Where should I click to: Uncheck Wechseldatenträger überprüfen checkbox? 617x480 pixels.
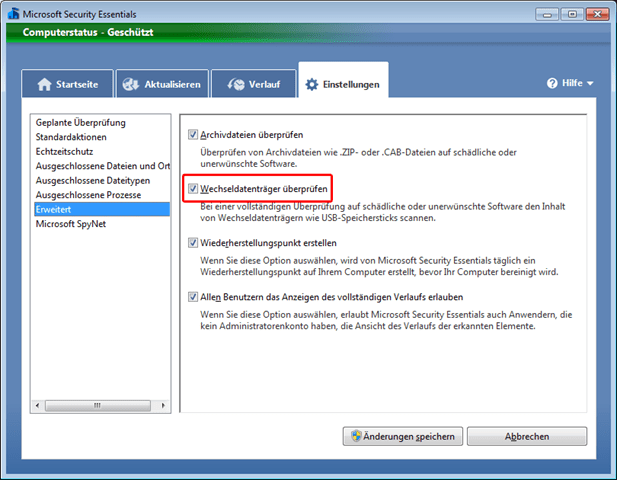tap(193, 188)
